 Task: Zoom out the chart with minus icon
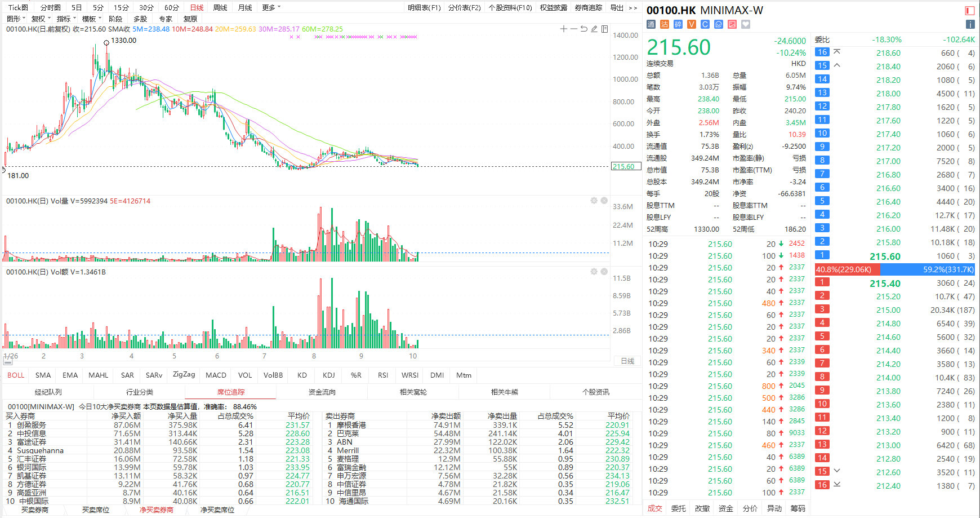tap(574, 29)
